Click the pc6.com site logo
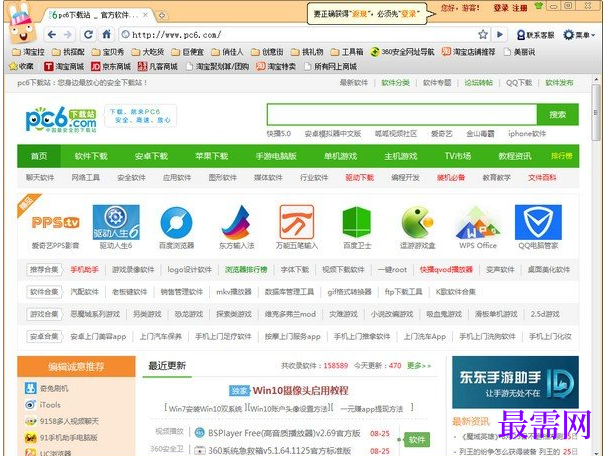Screen dimensions: 610x456 click(x=61, y=119)
